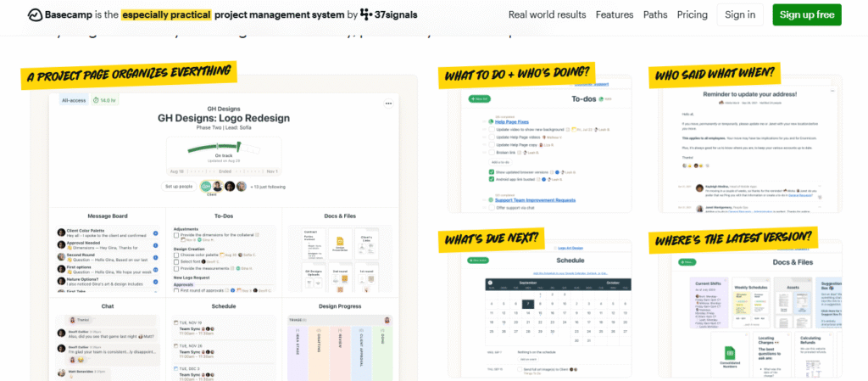Check 'Provide the dimensions for the collateral'

point(176,235)
